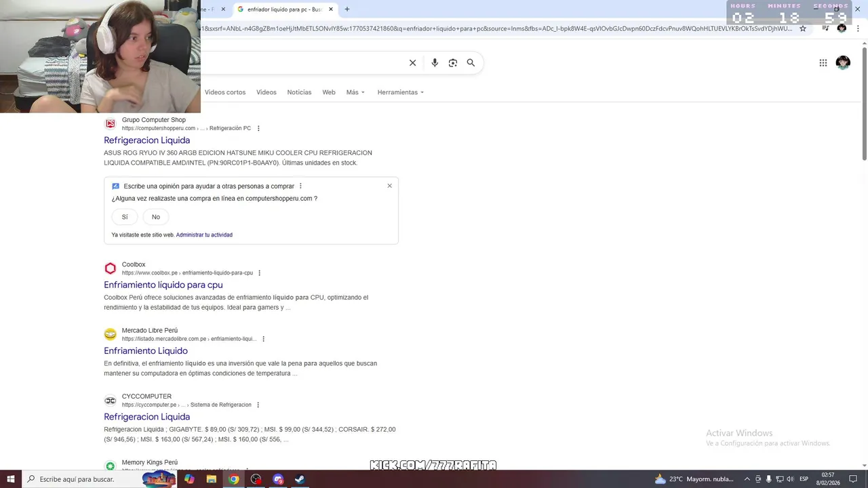The height and width of the screenshot is (488, 868).
Task: Switch to Chrome in the taskbar
Action: [234, 479]
